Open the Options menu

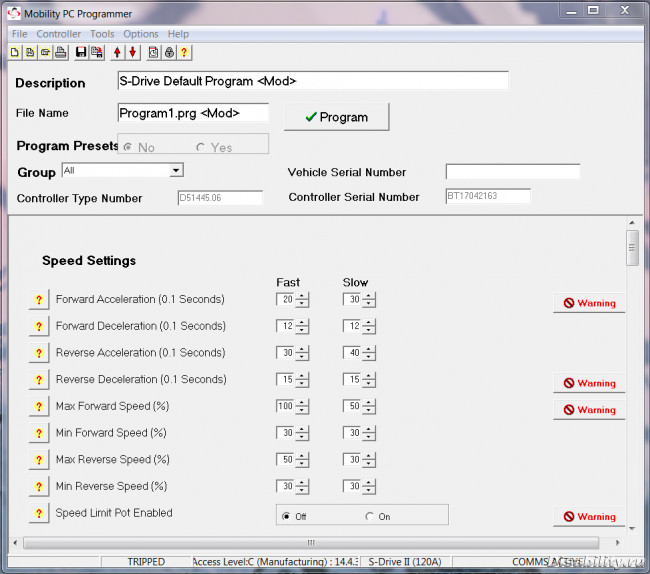click(141, 34)
